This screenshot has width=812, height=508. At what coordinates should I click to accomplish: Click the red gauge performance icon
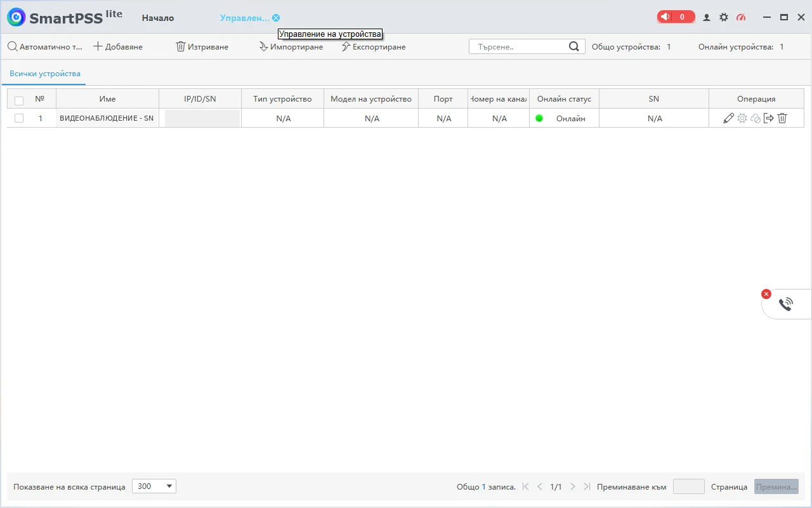(741, 18)
